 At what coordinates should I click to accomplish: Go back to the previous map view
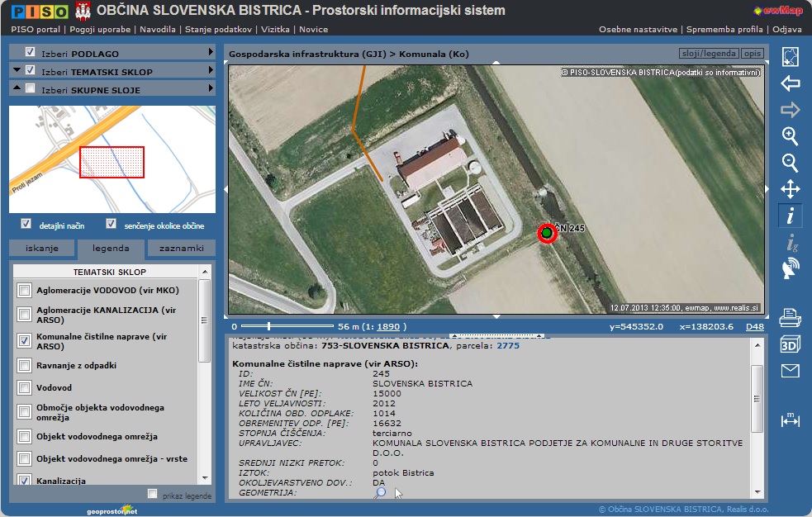[x=790, y=83]
